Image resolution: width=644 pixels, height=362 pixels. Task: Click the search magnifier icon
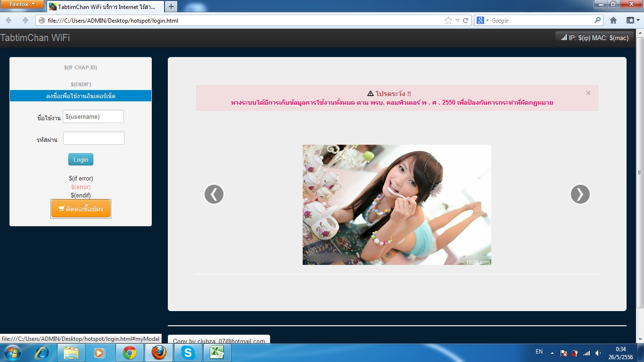(598, 20)
